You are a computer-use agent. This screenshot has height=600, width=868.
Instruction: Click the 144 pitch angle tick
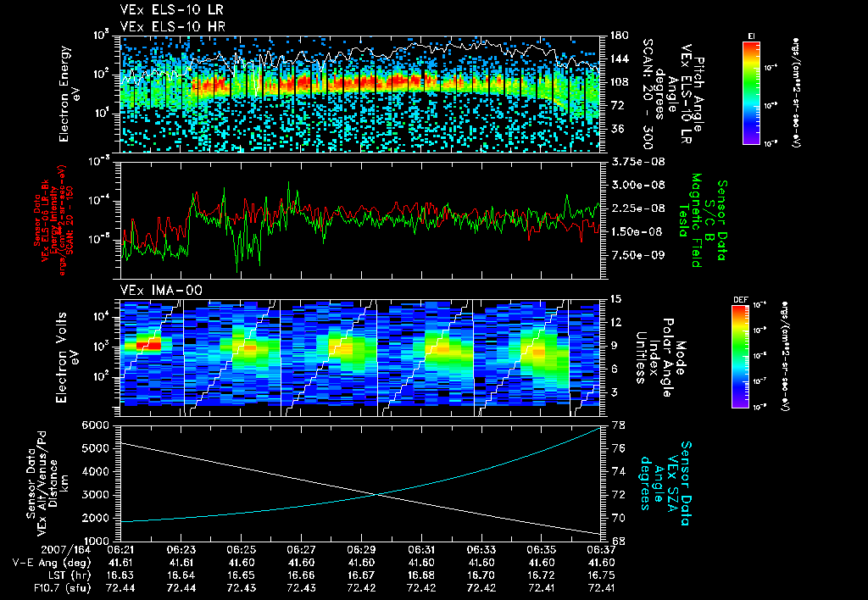619,58
